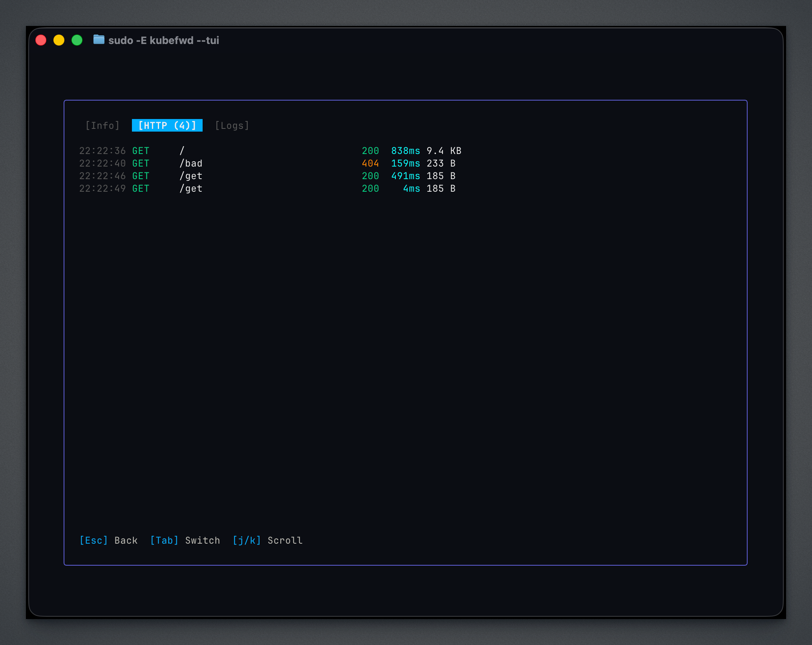
Task: Click the 404 status code
Action: (370, 163)
